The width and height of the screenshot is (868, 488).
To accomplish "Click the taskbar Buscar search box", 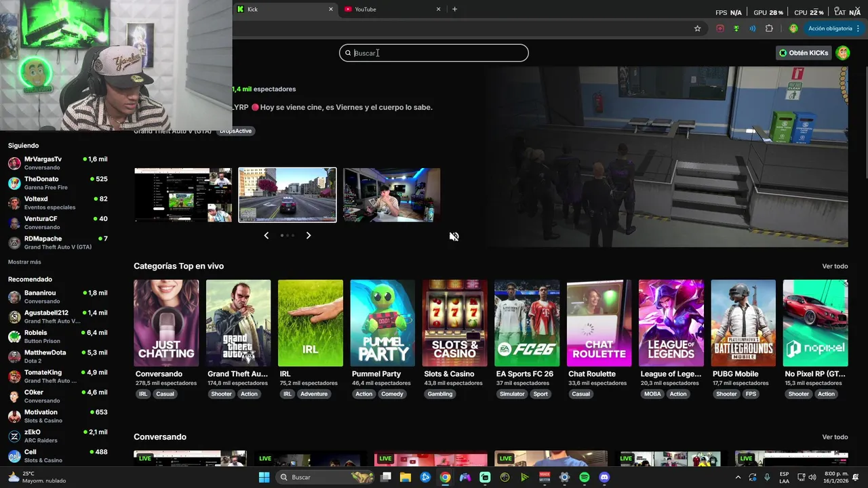I will click(325, 477).
